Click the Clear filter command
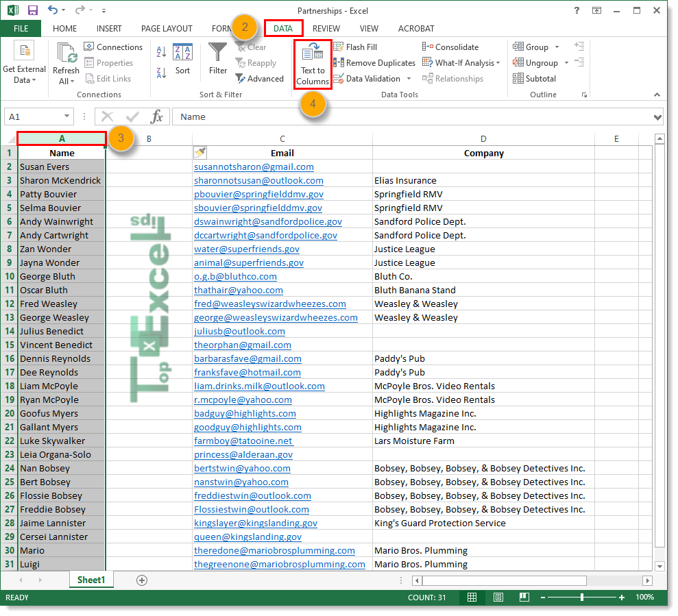Viewport: 678px width, 616px height. click(251, 47)
